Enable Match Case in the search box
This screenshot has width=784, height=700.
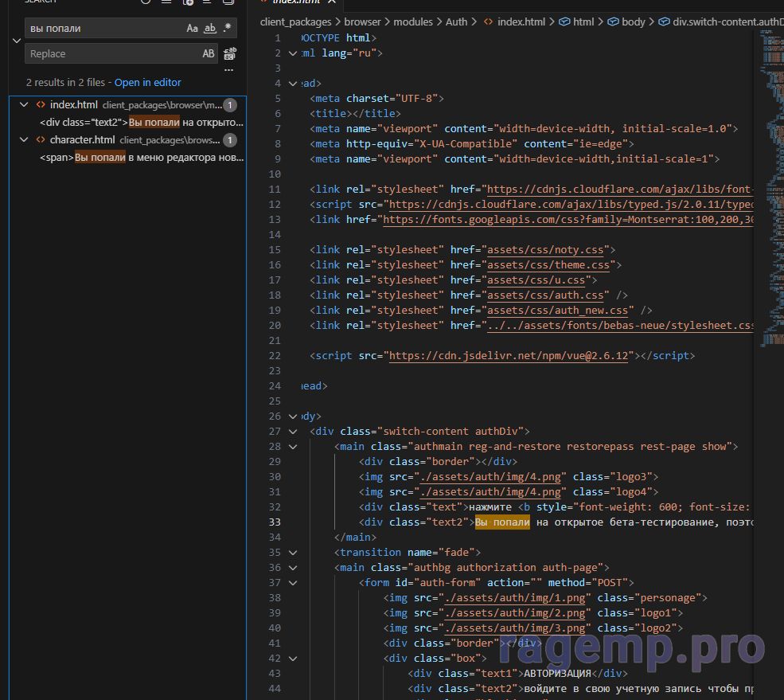point(192,29)
